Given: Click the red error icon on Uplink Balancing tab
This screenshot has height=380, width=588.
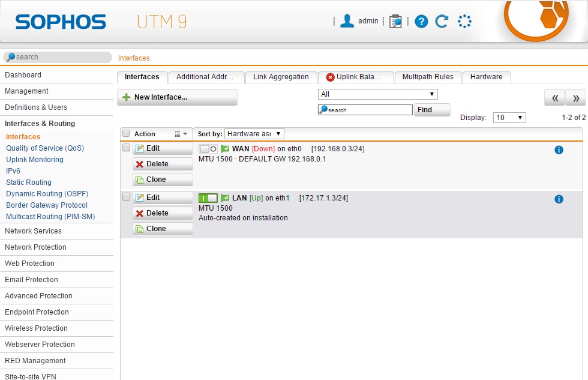Looking at the screenshot, I should coord(330,77).
